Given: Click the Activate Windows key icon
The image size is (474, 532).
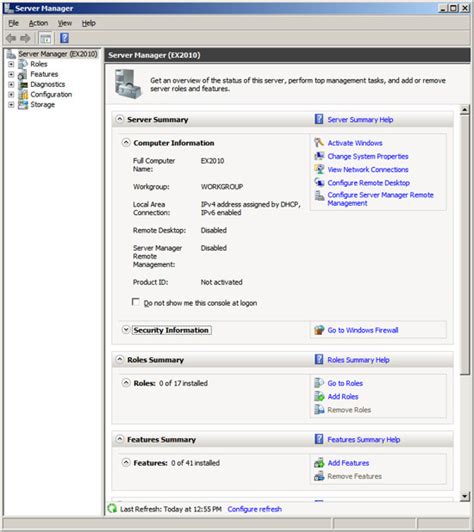Looking at the screenshot, I should pyautogui.click(x=319, y=142).
